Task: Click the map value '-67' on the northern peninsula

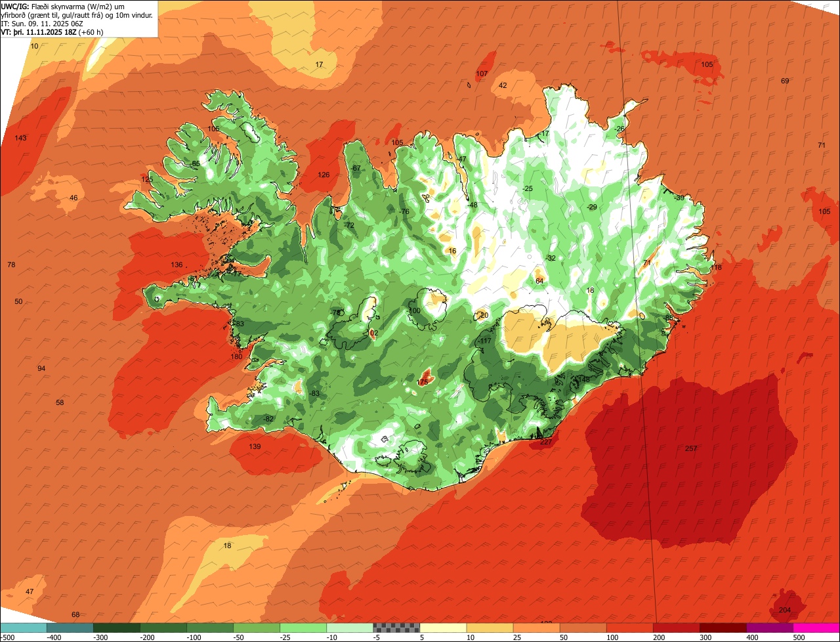Action: (356, 169)
